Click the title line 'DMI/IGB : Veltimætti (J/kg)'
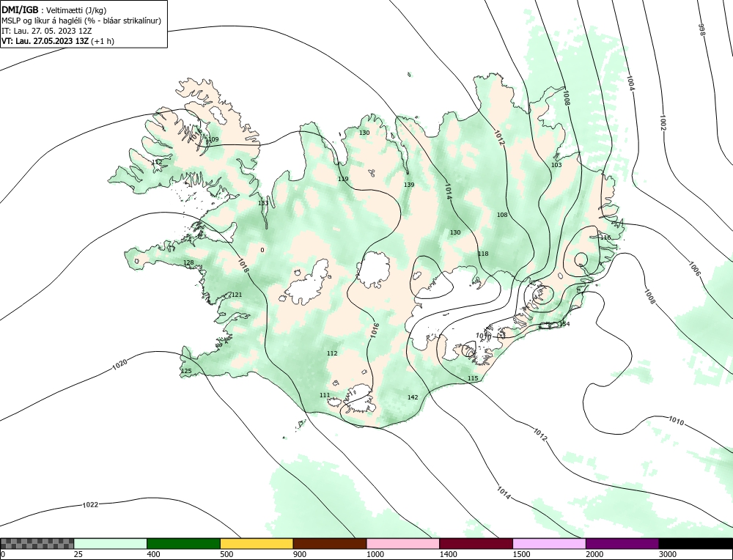 pyautogui.click(x=54, y=11)
